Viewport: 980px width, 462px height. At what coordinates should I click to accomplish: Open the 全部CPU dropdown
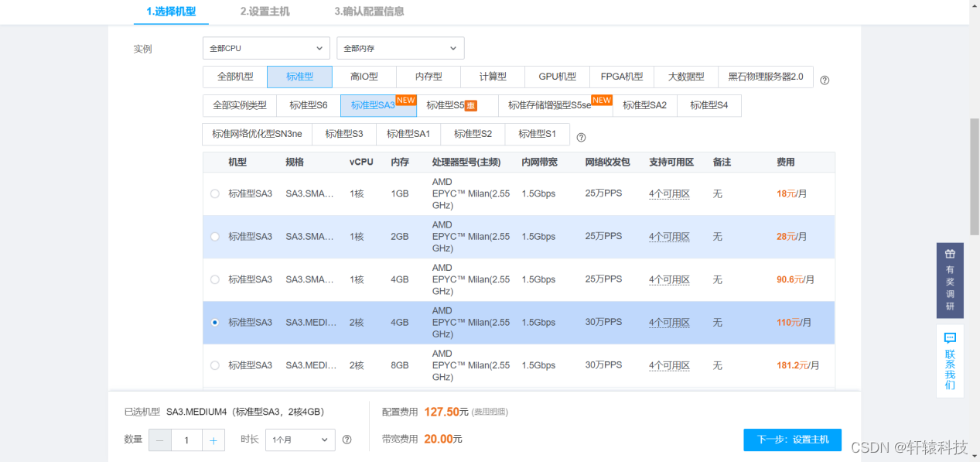pos(266,47)
